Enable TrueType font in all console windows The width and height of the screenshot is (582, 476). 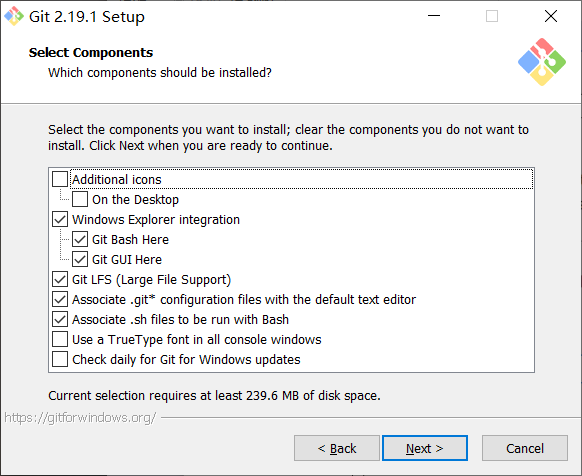click(60, 339)
